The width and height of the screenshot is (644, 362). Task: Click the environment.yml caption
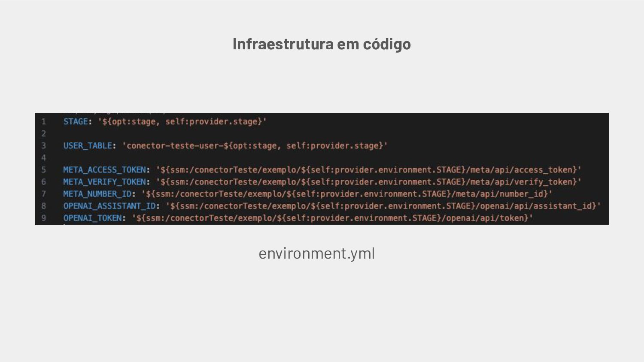pos(316,253)
